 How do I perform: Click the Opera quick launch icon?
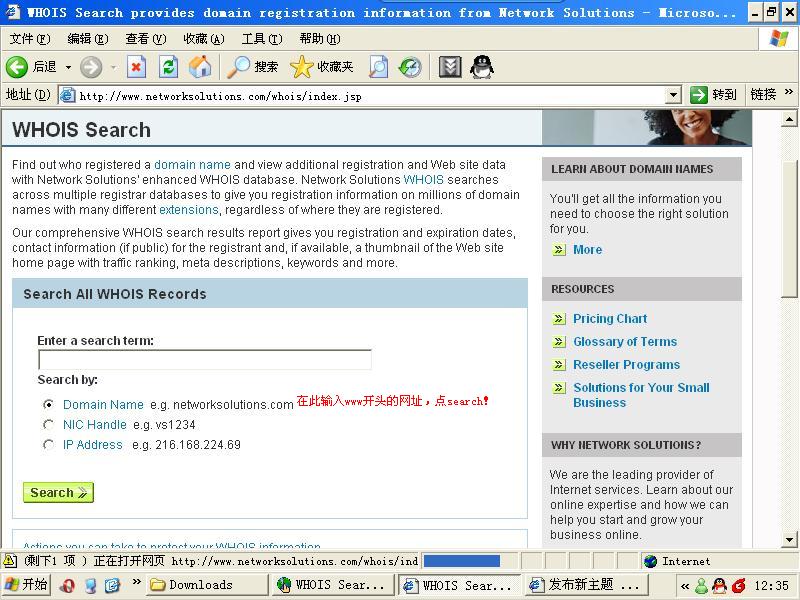click(x=66, y=585)
